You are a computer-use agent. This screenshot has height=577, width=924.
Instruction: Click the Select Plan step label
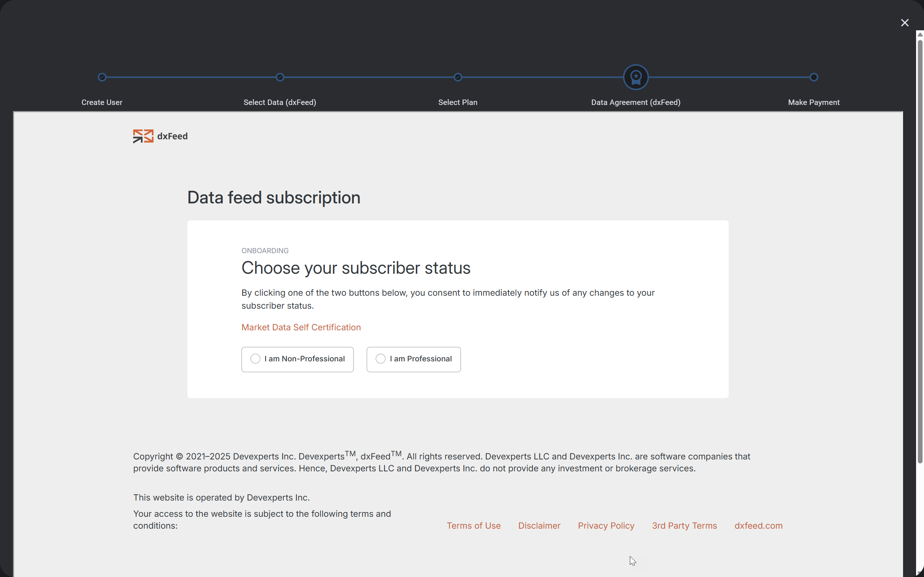click(x=458, y=102)
